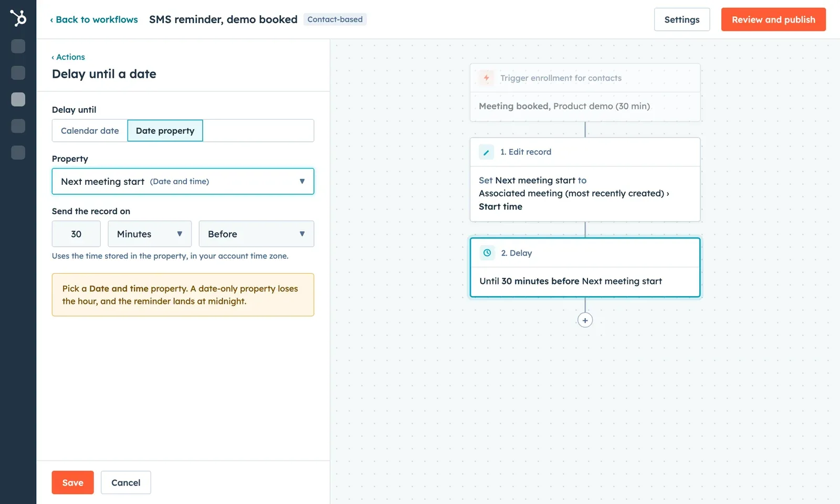840x504 pixels.
Task: Add a step with the plus icon
Action: pos(585,320)
